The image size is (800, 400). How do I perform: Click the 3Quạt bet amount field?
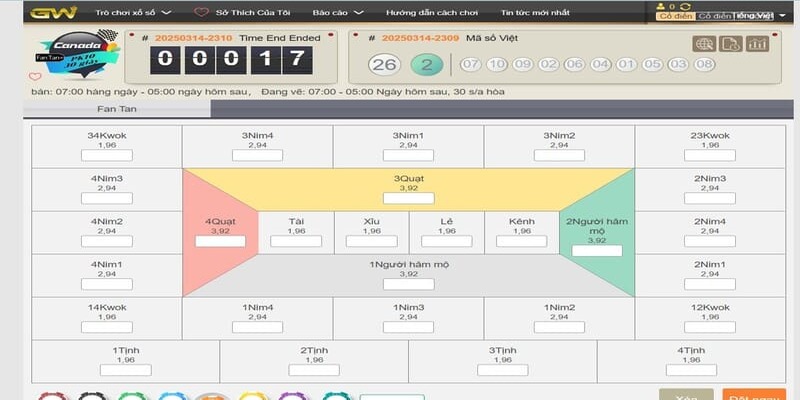point(408,198)
